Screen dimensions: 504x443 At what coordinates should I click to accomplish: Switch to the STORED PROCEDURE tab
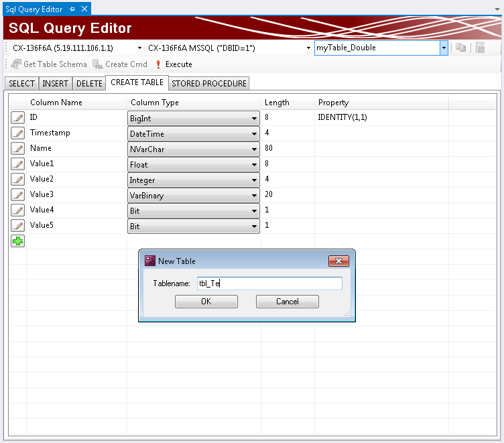pyautogui.click(x=209, y=84)
